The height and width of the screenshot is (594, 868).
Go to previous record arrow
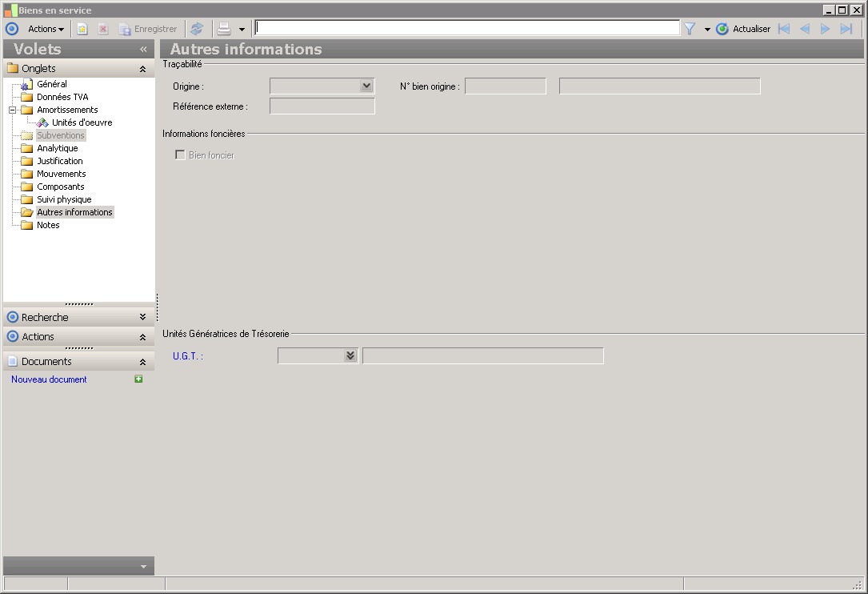point(805,29)
